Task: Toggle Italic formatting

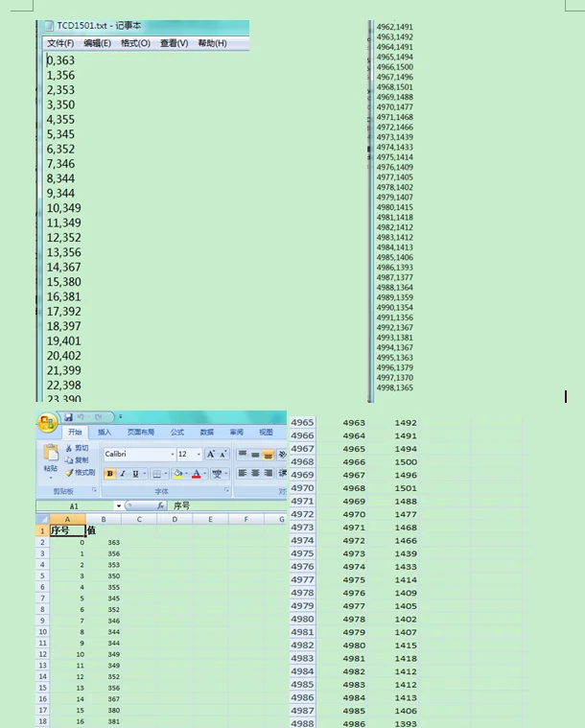Action: click(x=123, y=474)
